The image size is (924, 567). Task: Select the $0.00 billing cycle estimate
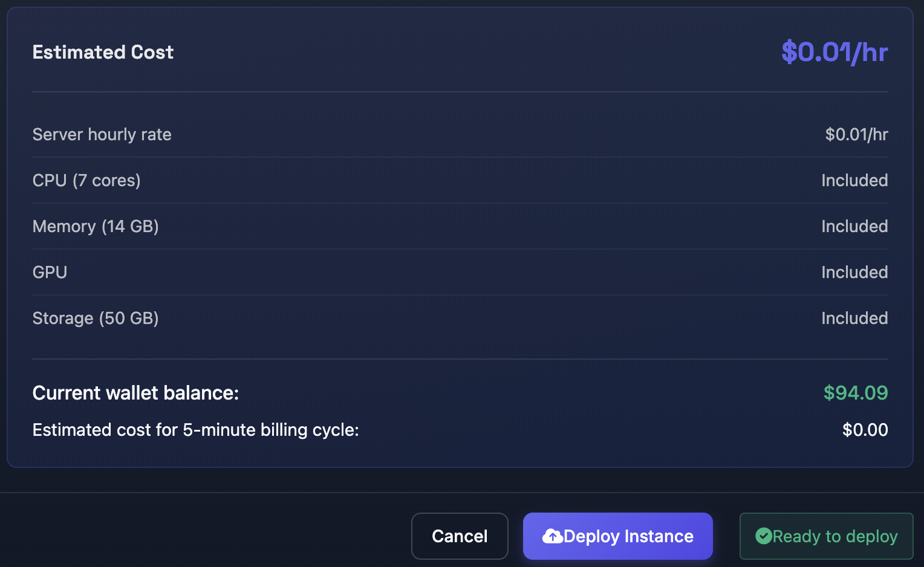pyautogui.click(x=865, y=430)
